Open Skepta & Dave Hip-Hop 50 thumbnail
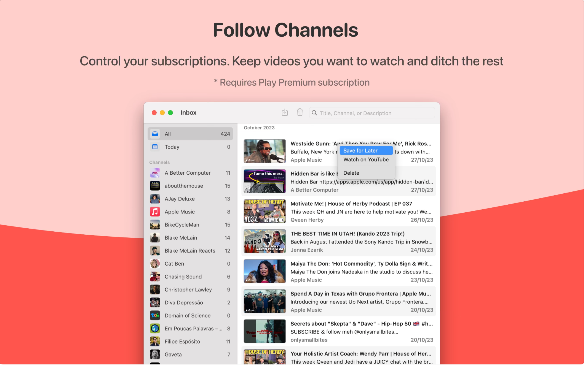 [265, 331]
